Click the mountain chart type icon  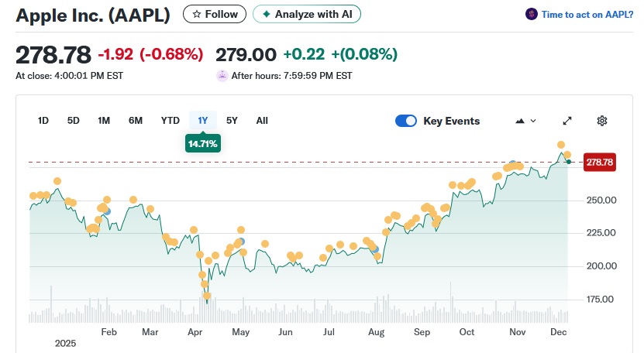point(520,121)
